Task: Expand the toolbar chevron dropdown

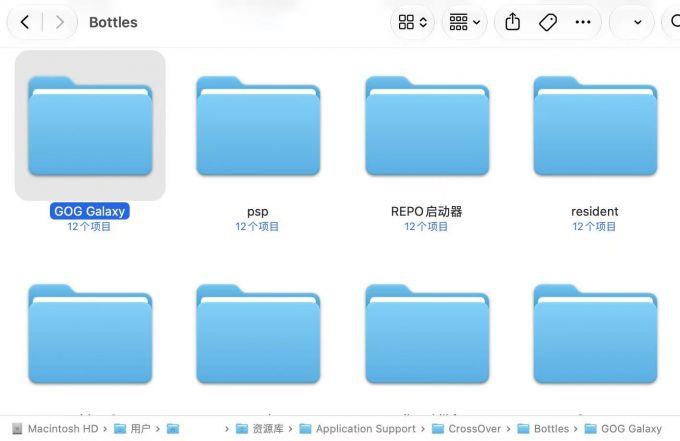Action: point(638,23)
